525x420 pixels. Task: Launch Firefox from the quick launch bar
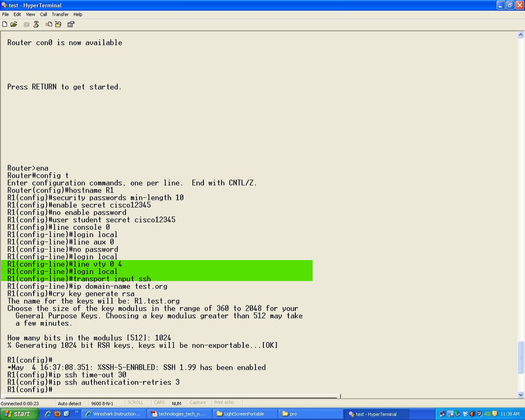point(57,413)
